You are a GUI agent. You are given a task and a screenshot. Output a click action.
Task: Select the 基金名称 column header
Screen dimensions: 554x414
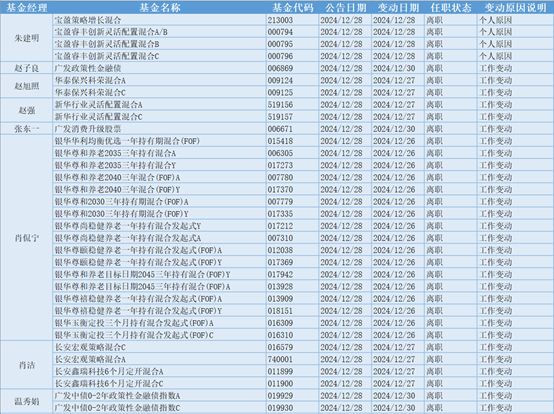(x=160, y=7)
